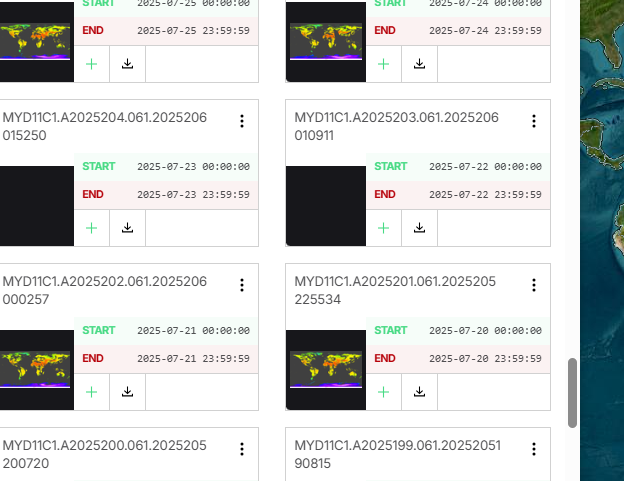
Task: Add MYD11C1.A2025204 granule to project
Action: (x=92, y=228)
